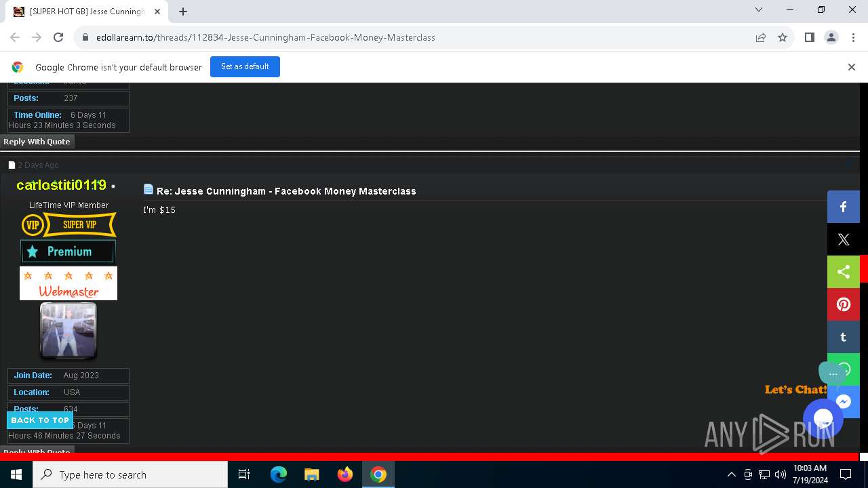Click the post document icon beside title
The width and height of the screenshot is (868, 488).
tap(149, 189)
